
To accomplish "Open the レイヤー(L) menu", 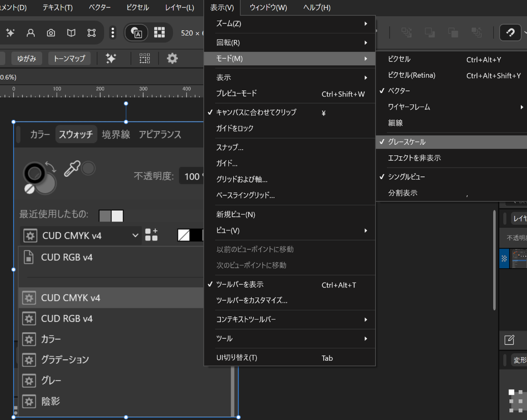I will 180,7.
